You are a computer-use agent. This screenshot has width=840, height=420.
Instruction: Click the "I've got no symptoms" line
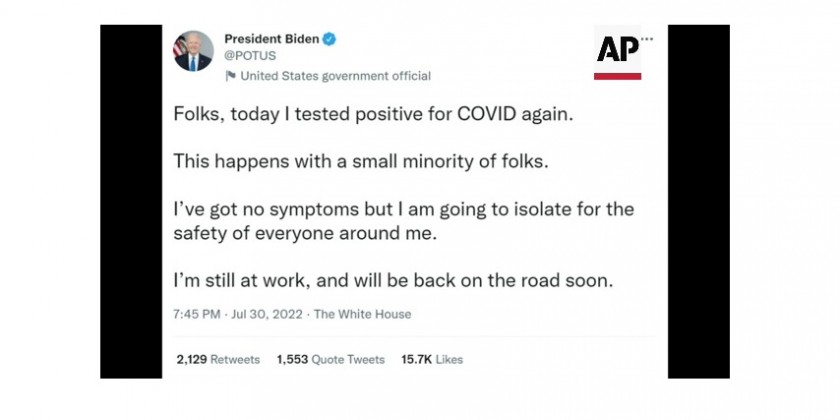coord(403,209)
